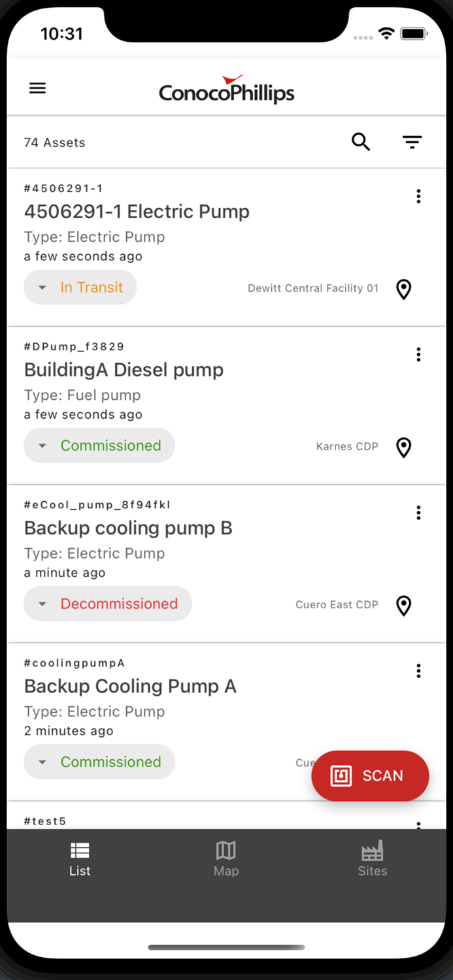Image resolution: width=453 pixels, height=980 pixels.
Task: Open options menu for 4506291-1 Electric Pump
Action: 418,196
